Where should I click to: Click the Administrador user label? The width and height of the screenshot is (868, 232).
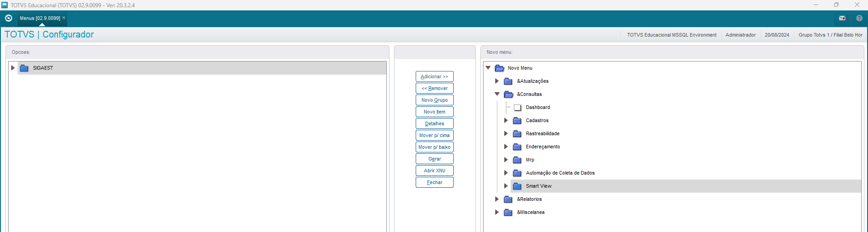coord(740,35)
